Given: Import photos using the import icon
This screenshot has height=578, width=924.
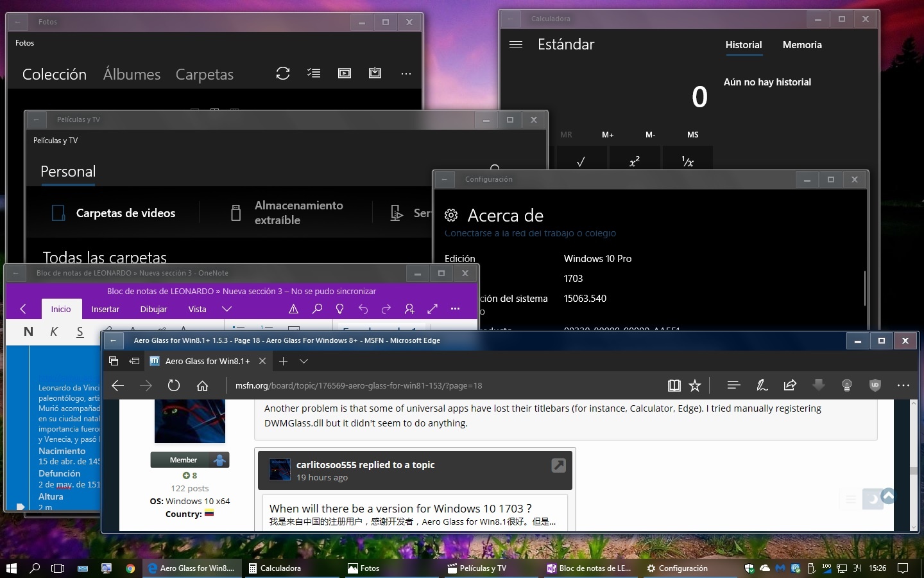Looking at the screenshot, I should (x=375, y=73).
